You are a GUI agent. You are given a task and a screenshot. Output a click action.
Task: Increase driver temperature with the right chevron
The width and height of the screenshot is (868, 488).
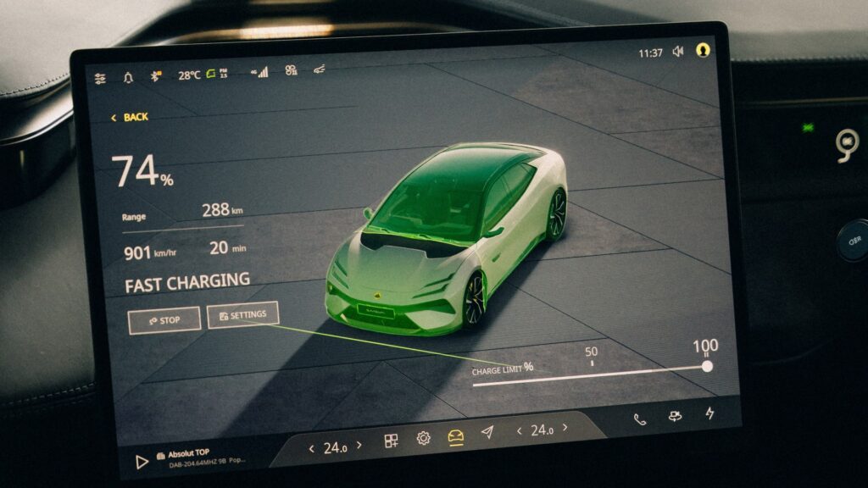pyautogui.click(x=358, y=446)
